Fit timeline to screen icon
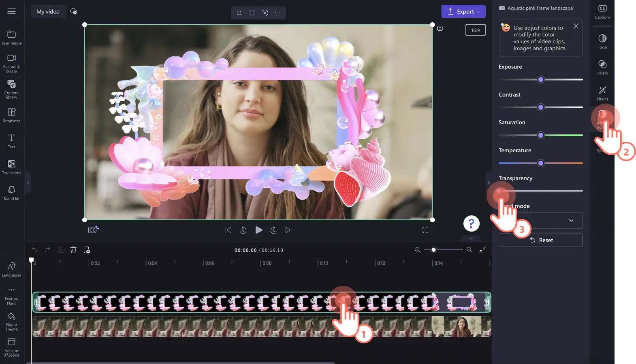 tap(482, 250)
